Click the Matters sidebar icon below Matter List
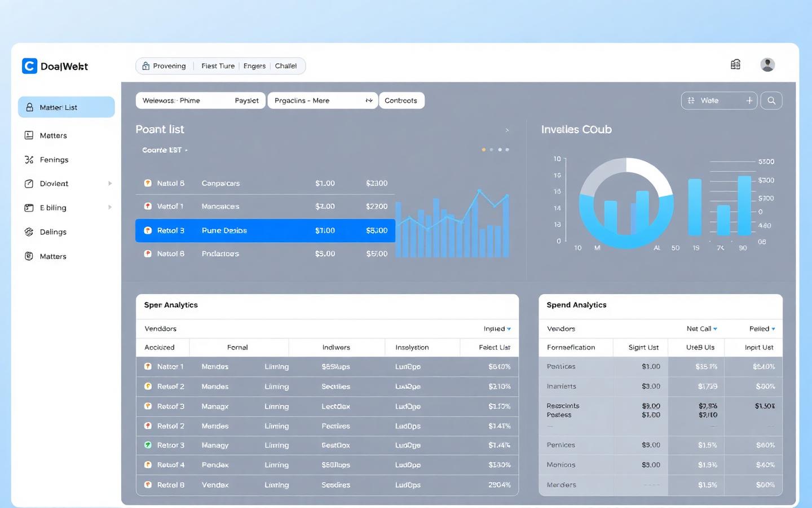Image resolution: width=812 pixels, height=508 pixels. pyautogui.click(x=29, y=135)
